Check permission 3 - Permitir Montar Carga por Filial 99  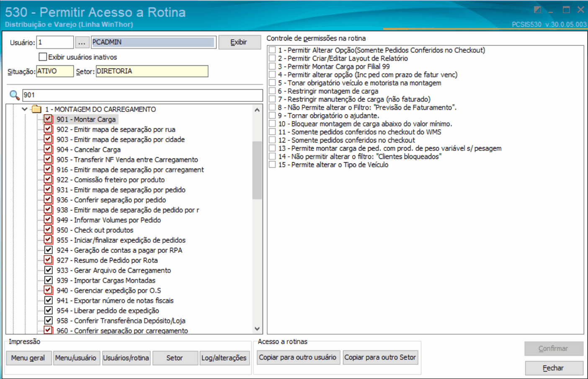[x=272, y=66]
